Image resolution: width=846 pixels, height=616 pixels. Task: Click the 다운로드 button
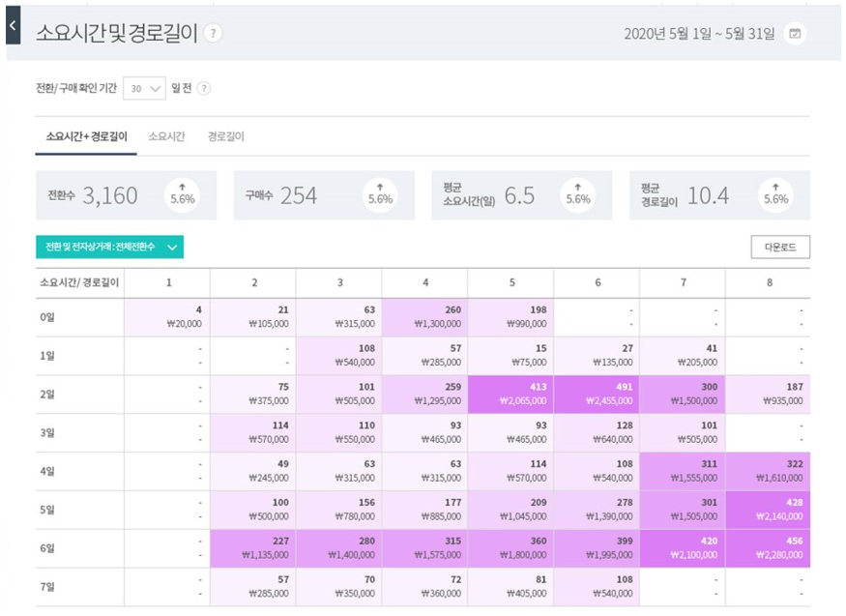coord(780,247)
